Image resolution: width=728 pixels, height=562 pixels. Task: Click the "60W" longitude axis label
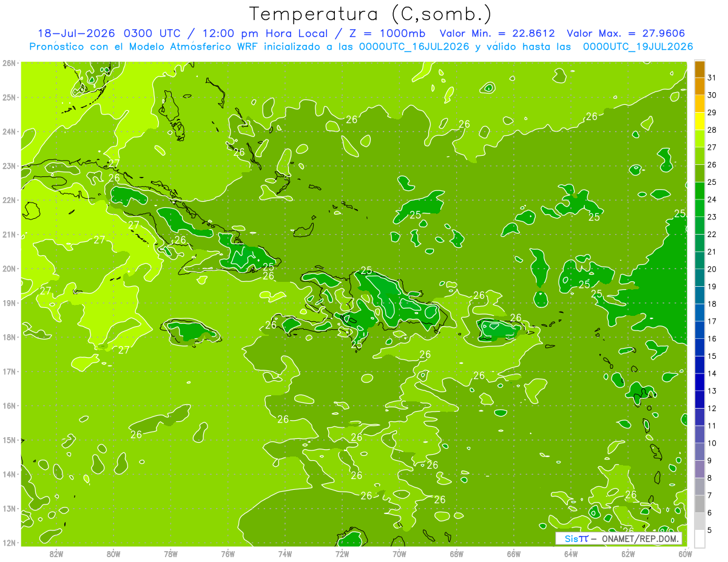686,554
